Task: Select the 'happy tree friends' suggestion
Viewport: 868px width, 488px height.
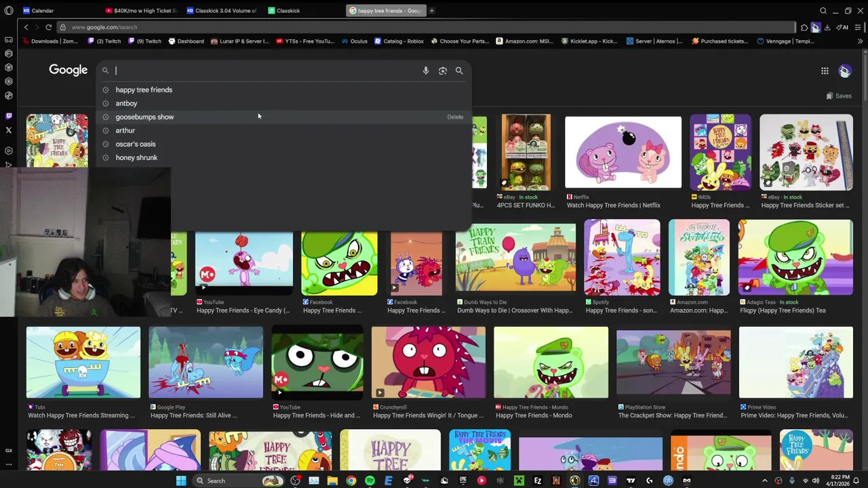Action: click(285, 89)
